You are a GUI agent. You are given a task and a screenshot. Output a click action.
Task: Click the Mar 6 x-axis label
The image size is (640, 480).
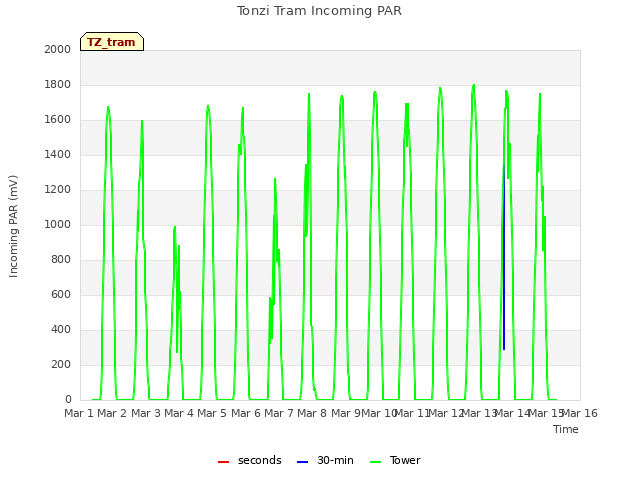[x=245, y=413]
